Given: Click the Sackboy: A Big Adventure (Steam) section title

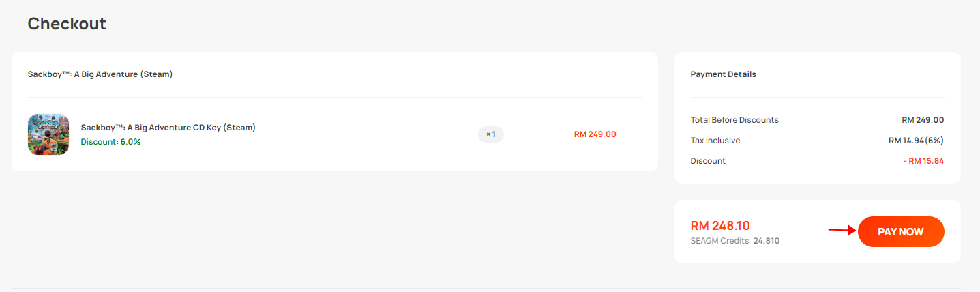Looking at the screenshot, I should (100, 74).
